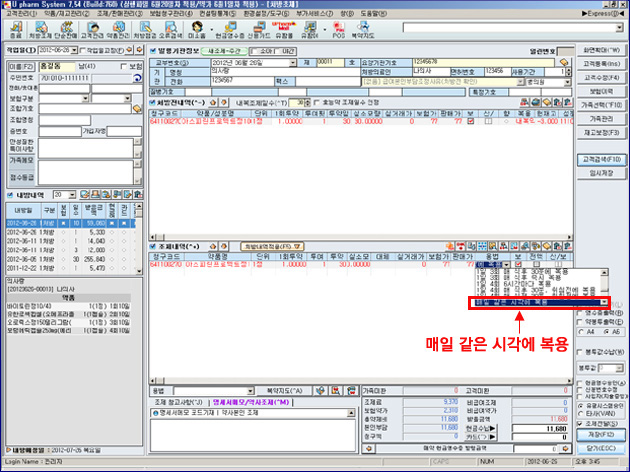Open the 작업일 date dropdown
This screenshot has width=630, height=472.
[74, 50]
